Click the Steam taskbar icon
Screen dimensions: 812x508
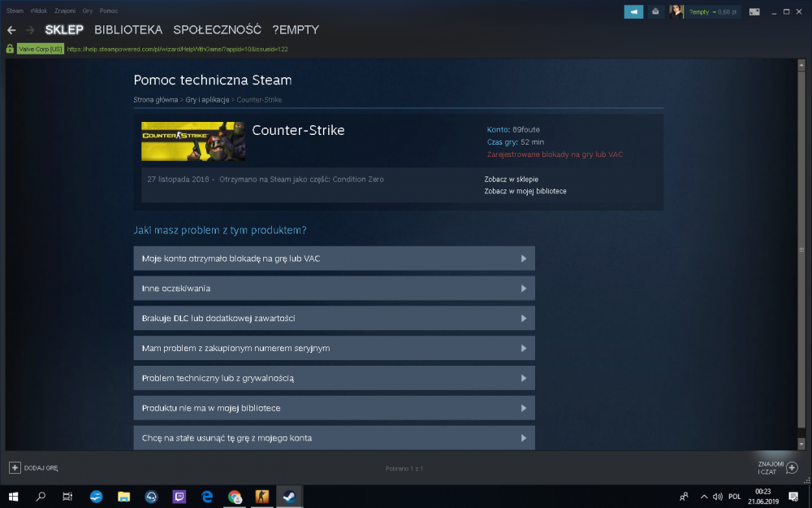290,497
